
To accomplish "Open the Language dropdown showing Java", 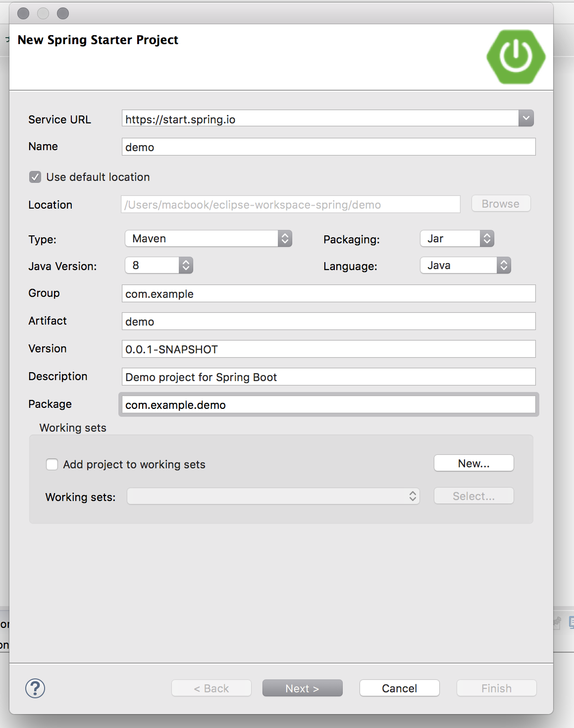I will coord(465,266).
